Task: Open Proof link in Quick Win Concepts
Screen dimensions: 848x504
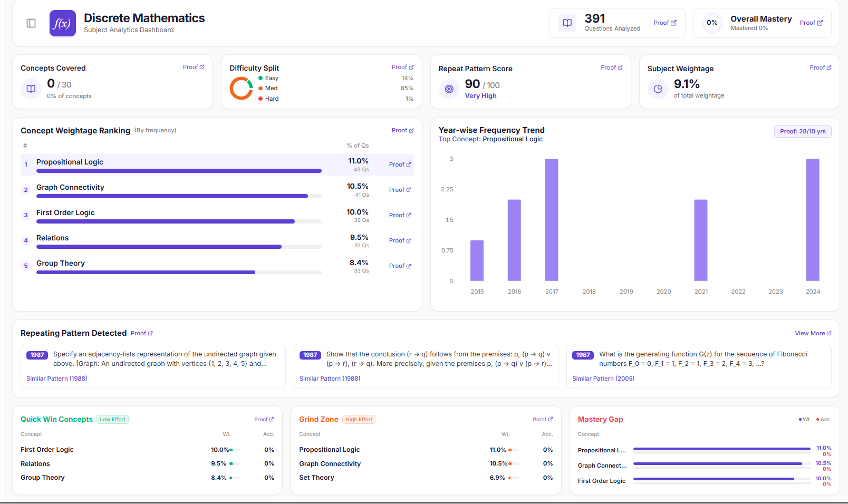Action: (264, 420)
